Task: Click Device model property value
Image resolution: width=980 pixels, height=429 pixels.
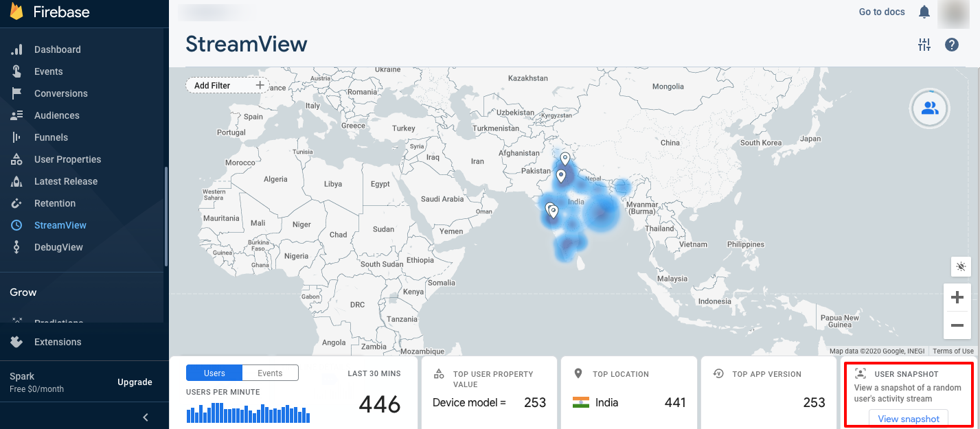Action: point(469,402)
